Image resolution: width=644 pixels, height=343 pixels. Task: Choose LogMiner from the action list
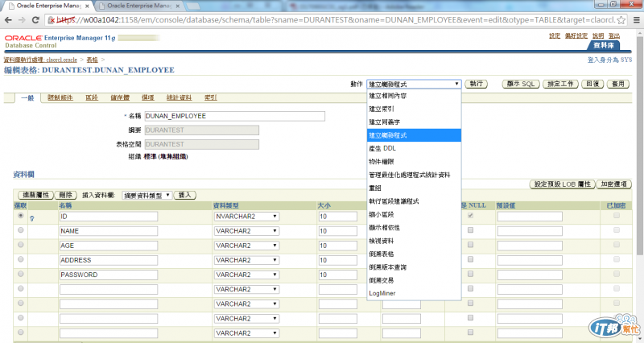click(x=414, y=293)
